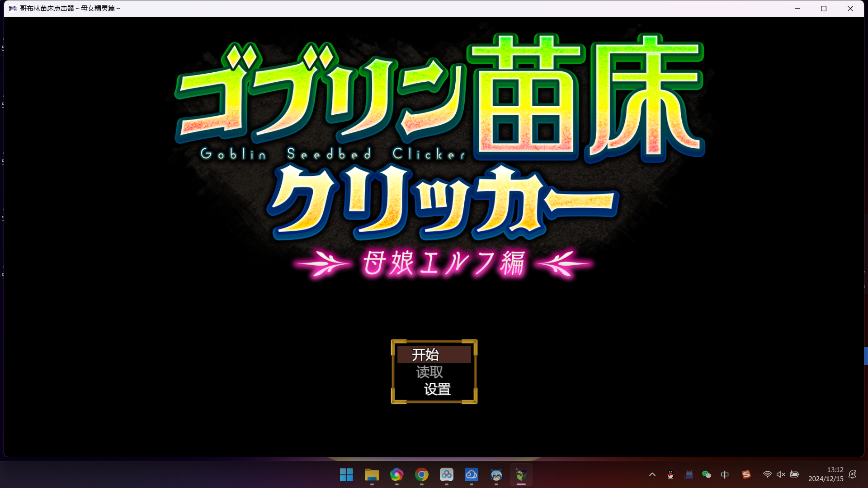Click the blue cat tray icon
Image resolution: width=868 pixels, height=488 pixels.
tap(689, 474)
